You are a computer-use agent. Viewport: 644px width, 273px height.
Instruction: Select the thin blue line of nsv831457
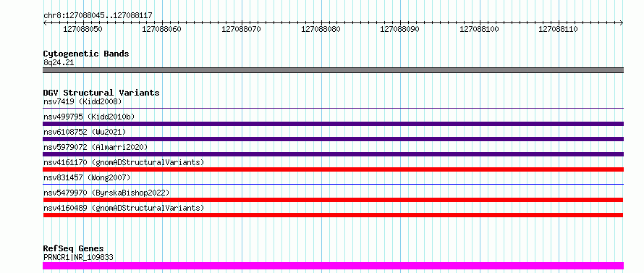point(333,185)
